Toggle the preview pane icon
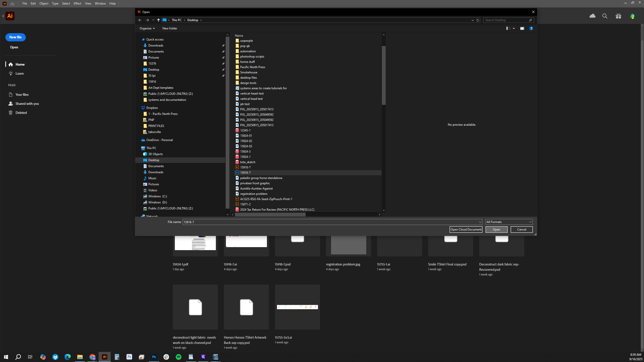 pos(522,28)
